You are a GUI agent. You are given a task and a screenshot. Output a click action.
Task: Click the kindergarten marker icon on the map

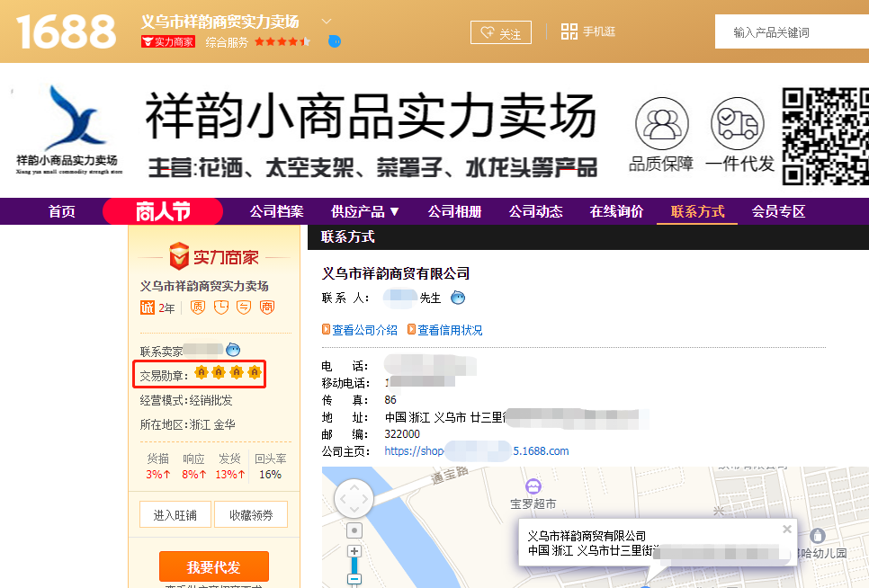[x=818, y=535]
